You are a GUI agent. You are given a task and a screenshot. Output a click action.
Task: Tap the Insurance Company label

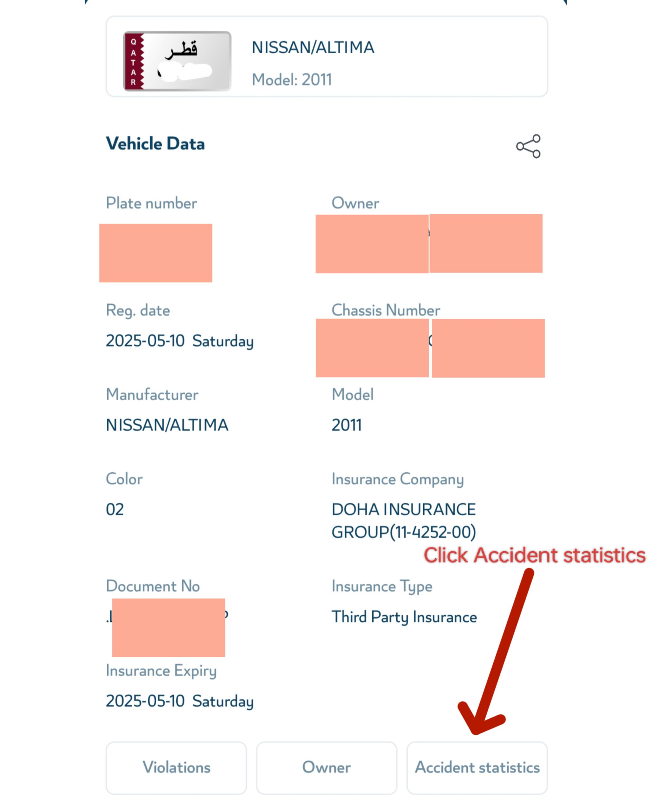pos(397,480)
